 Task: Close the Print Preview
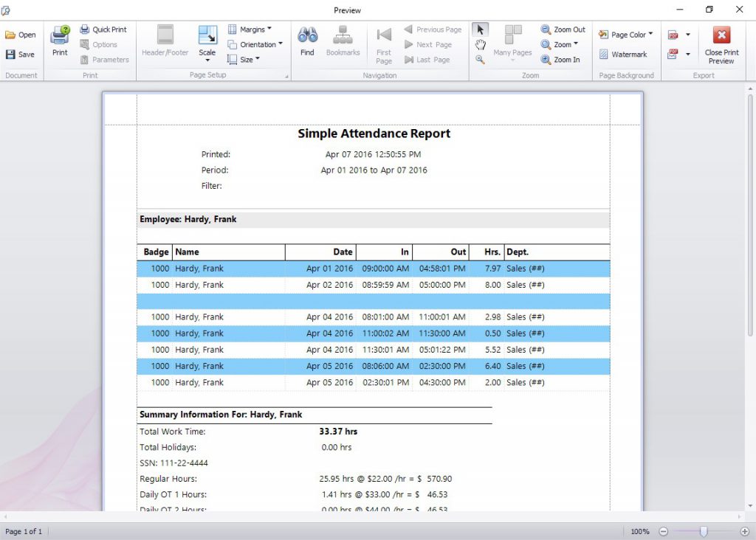pyautogui.click(x=721, y=43)
